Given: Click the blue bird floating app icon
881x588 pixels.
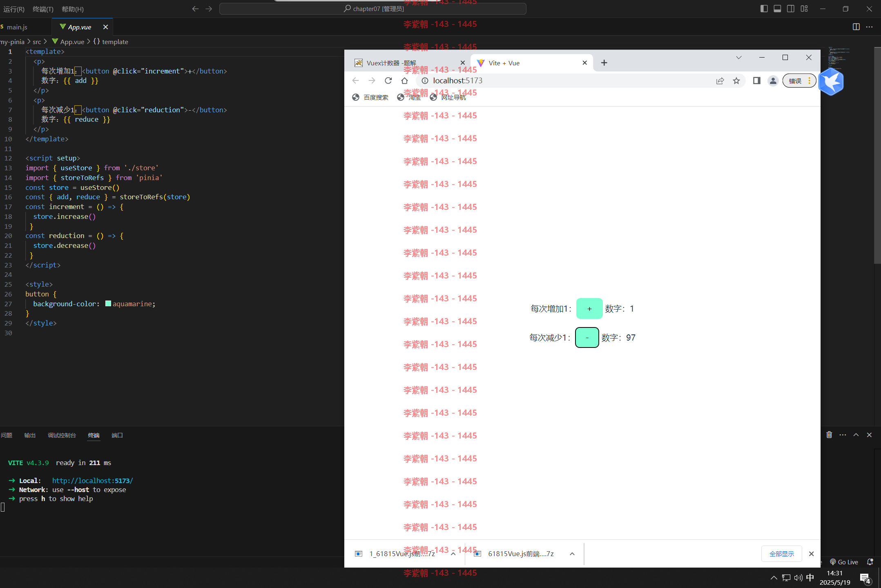Looking at the screenshot, I should coord(832,81).
